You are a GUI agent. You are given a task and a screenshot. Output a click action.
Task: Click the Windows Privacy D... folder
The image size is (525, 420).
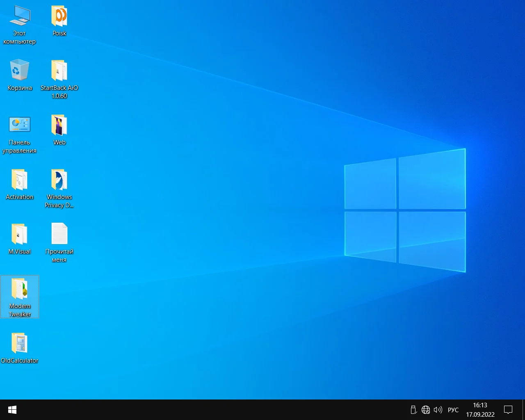59,180
